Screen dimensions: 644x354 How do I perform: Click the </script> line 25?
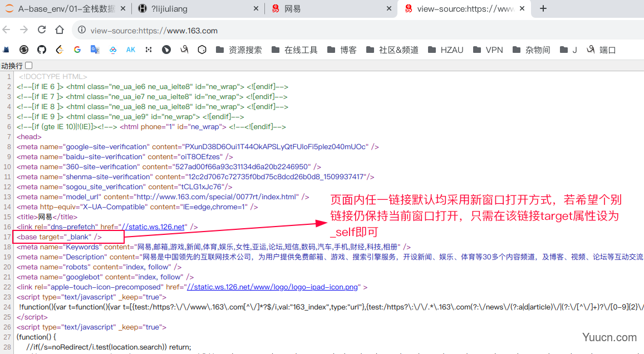pyautogui.click(x=32, y=317)
